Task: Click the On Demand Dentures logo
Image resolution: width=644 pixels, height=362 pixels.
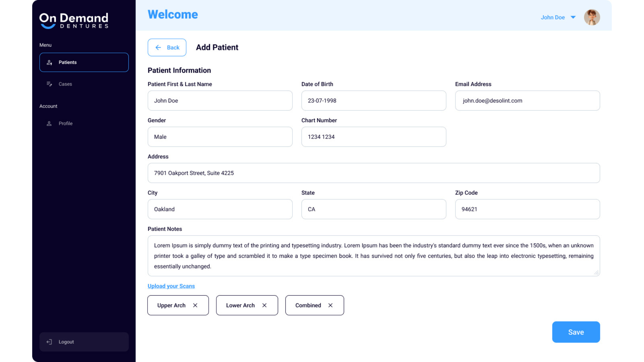Action: point(74,20)
